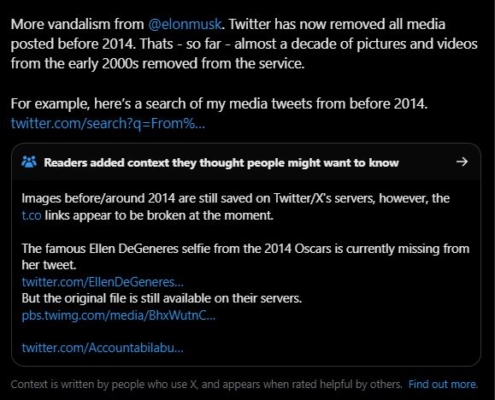Click the arrow icon in the note header
The height and width of the screenshot is (400, 495).
[462, 162]
